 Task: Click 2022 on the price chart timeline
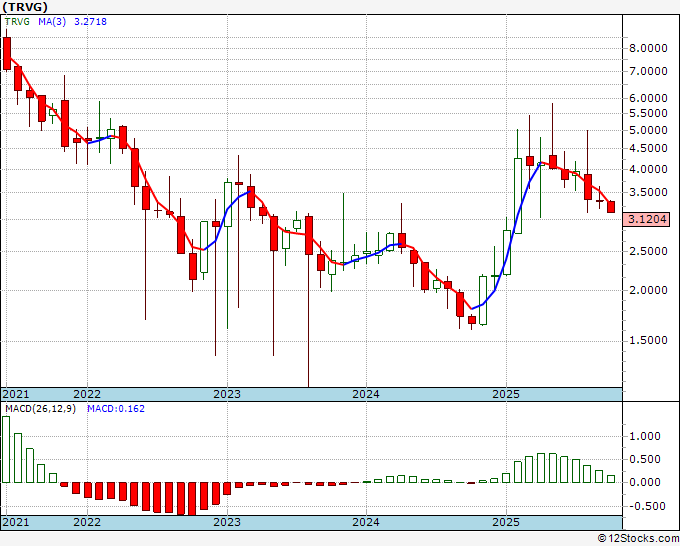click(87, 394)
